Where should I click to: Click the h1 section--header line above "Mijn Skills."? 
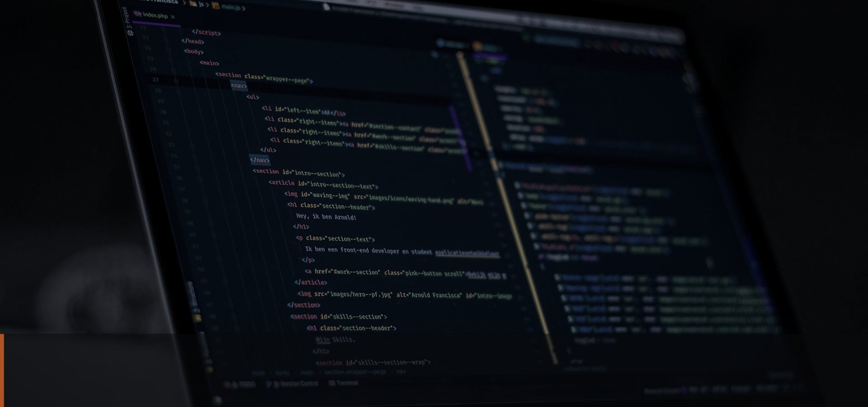click(x=351, y=328)
